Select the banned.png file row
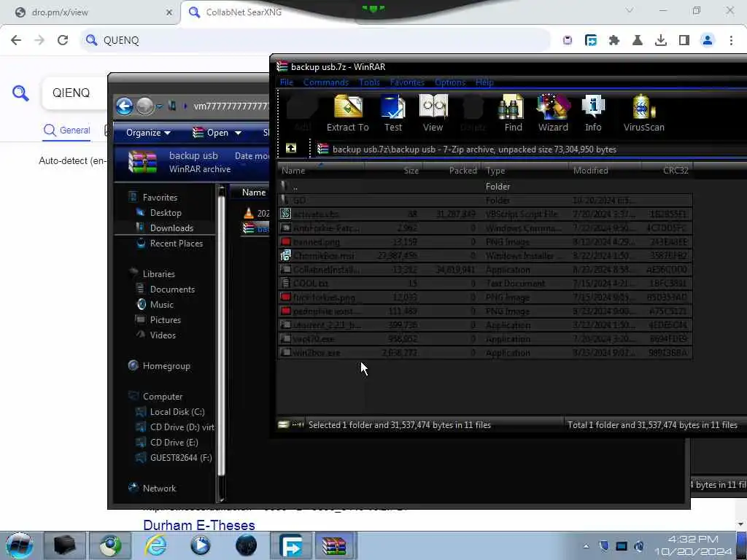The height and width of the screenshot is (560, 747). pyautogui.click(x=484, y=242)
